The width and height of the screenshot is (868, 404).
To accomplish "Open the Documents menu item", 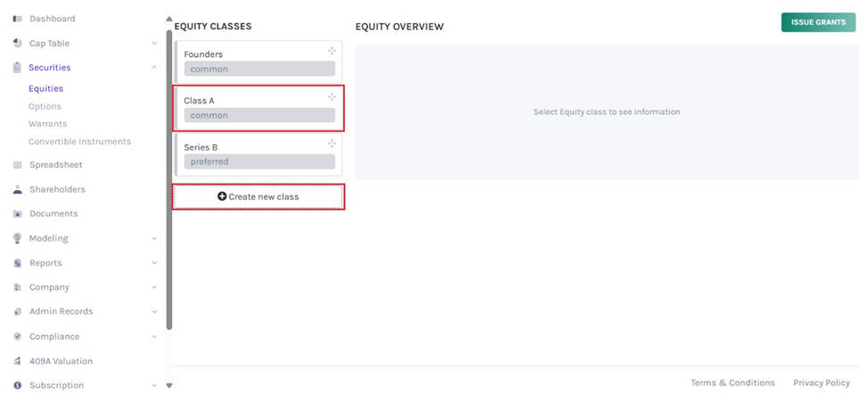I will tap(53, 214).
